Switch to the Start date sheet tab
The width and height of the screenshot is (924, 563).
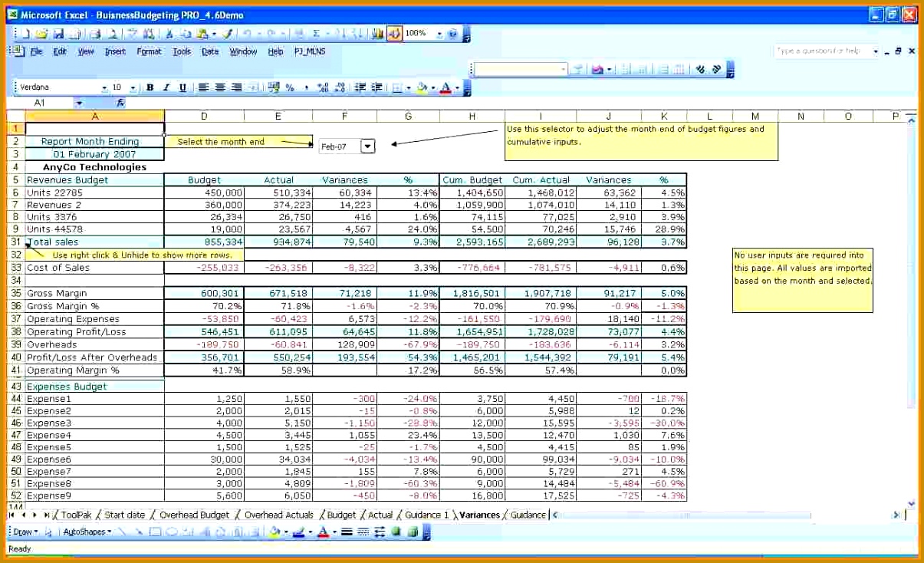coord(124,515)
